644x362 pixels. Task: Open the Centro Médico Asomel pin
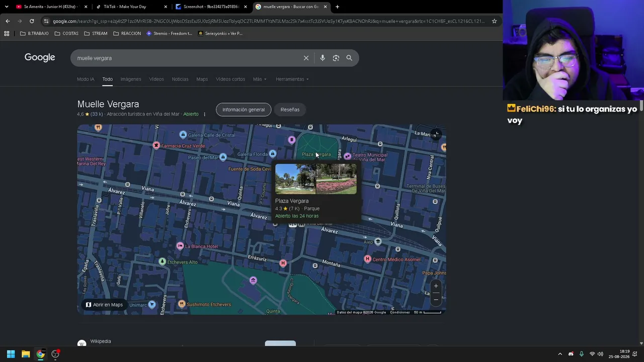click(367, 259)
